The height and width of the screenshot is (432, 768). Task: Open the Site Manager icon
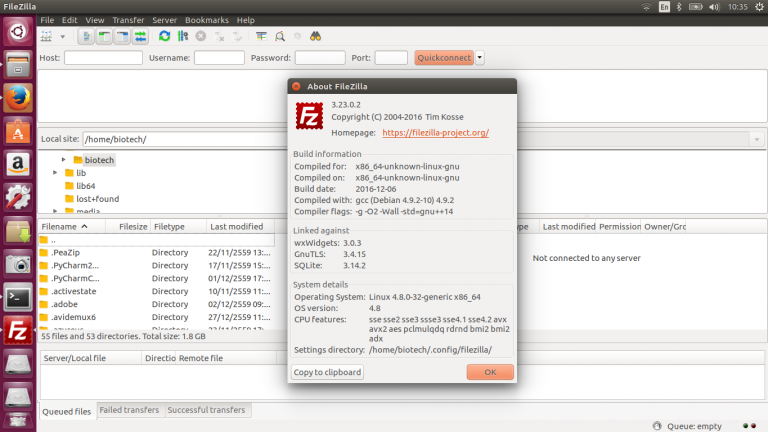[47, 36]
